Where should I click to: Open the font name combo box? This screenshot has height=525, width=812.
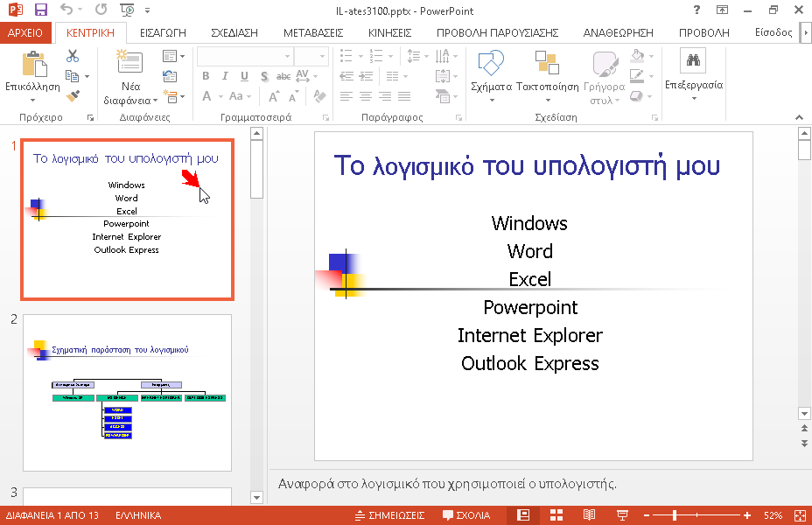click(245, 56)
